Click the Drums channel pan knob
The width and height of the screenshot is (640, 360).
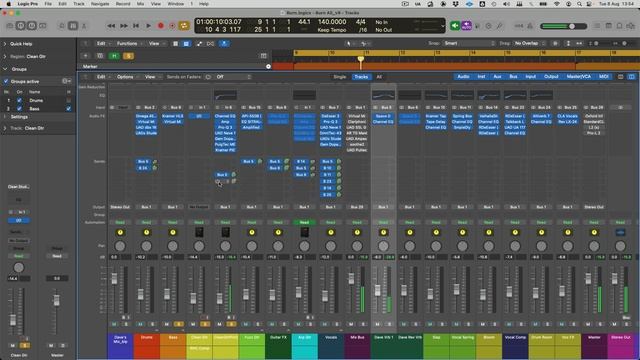tap(146, 246)
